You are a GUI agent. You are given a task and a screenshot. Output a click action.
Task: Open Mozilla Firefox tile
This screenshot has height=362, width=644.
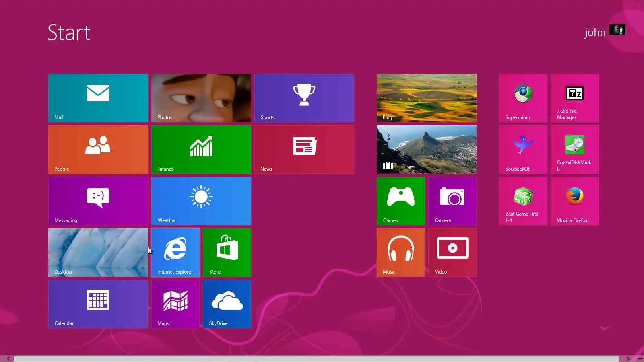[x=575, y=201]
